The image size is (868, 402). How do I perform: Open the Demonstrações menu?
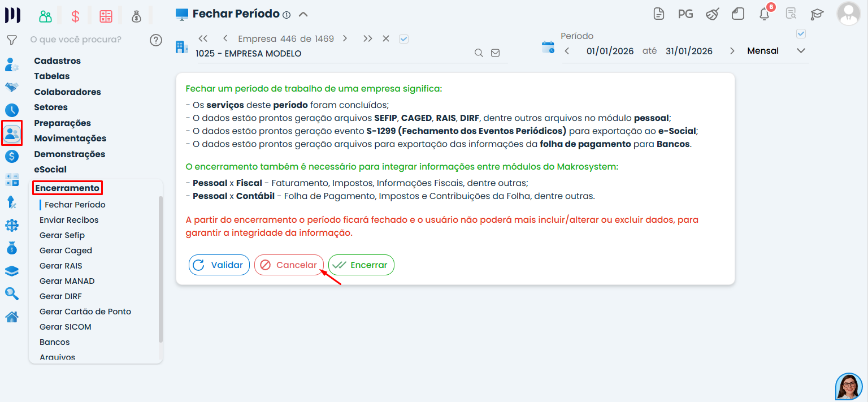click(70, 154)
